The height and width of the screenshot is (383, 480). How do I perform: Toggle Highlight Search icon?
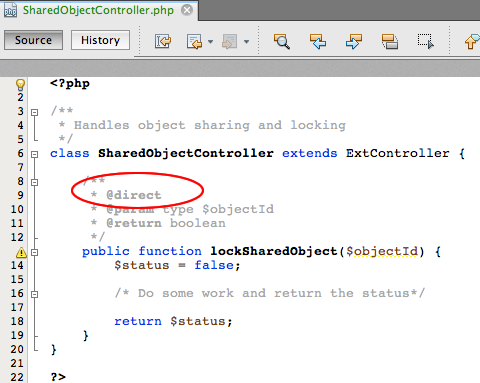point(390,41)
